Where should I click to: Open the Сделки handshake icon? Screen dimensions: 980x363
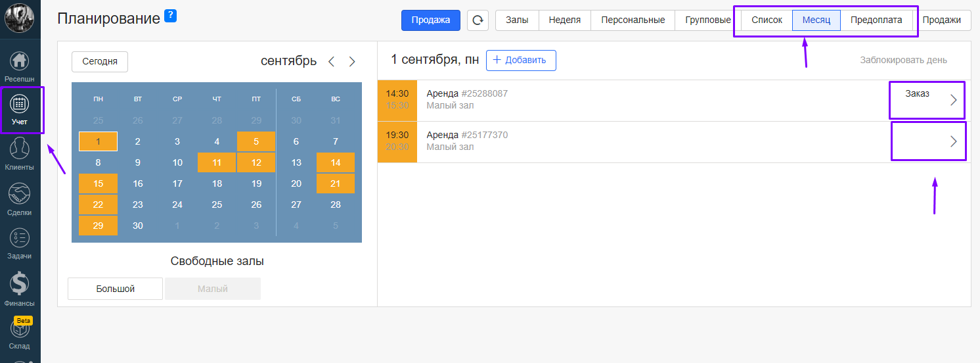click(20, 194)
